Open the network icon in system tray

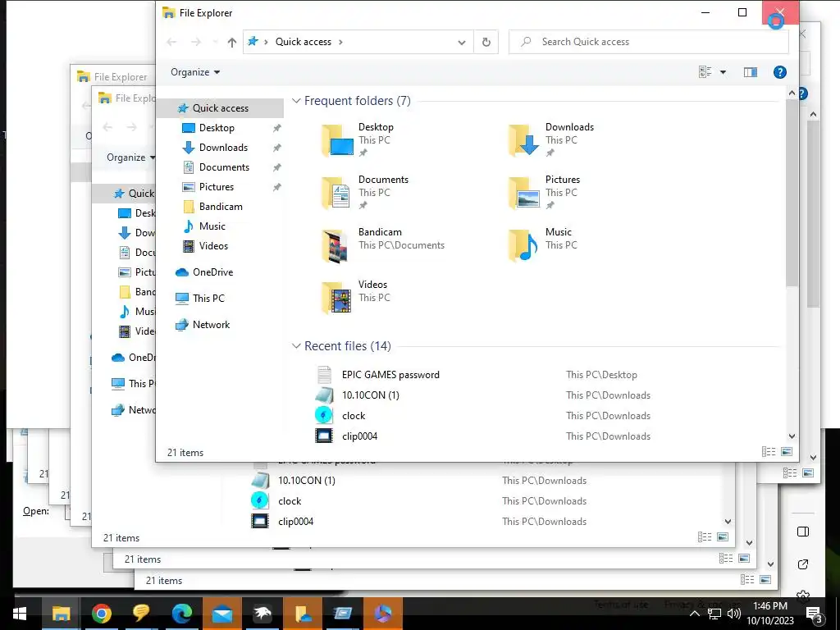click(x=714, y=614)
